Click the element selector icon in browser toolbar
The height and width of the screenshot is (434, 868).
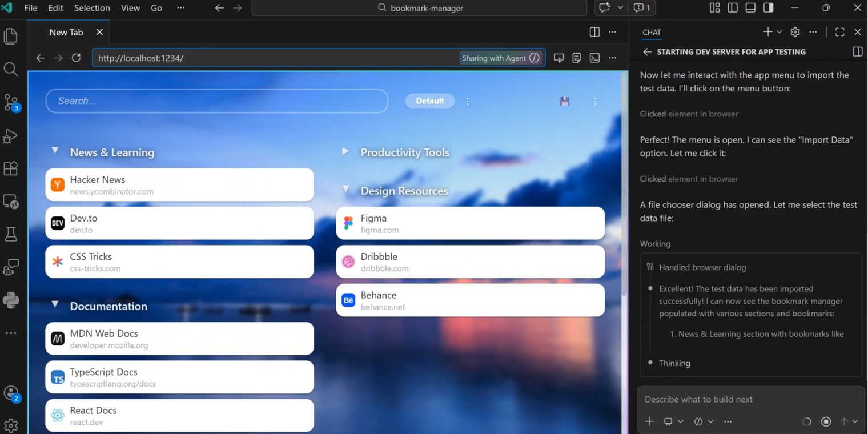(x=559, y=58)
